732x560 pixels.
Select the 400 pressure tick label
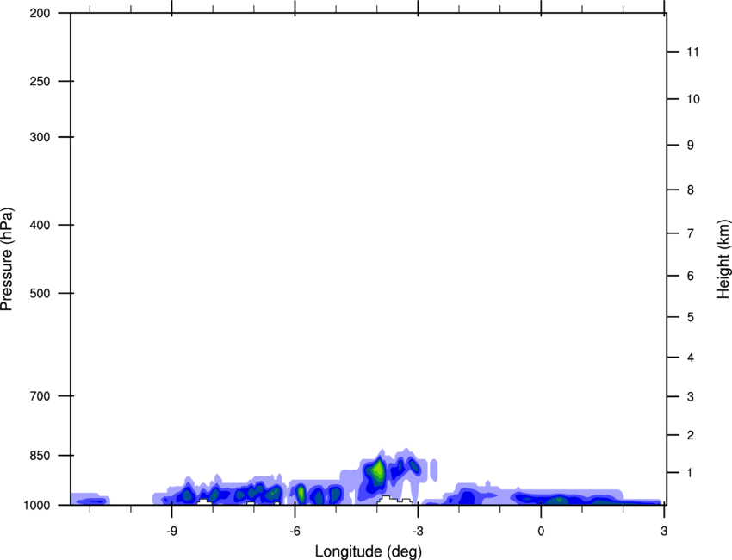click(40, 225)
